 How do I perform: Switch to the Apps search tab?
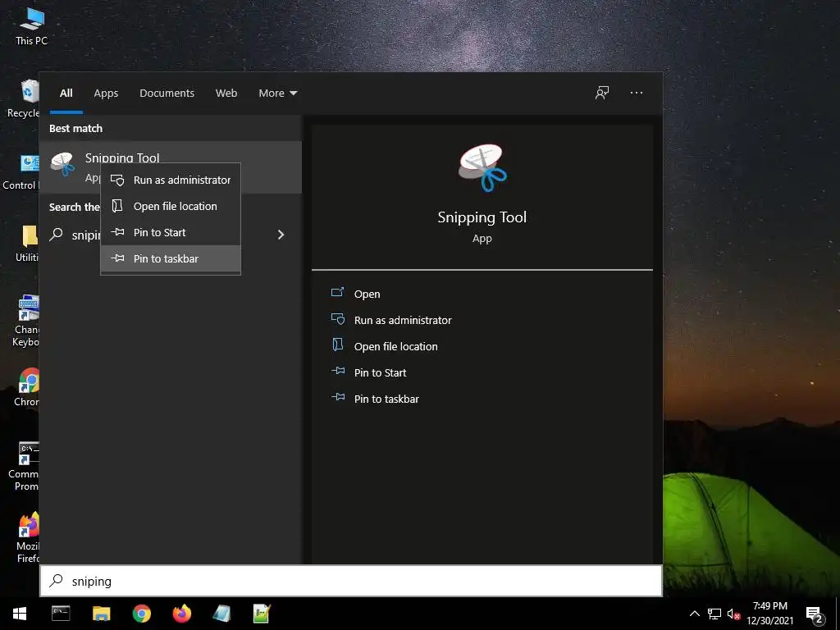tap(106, 94)
